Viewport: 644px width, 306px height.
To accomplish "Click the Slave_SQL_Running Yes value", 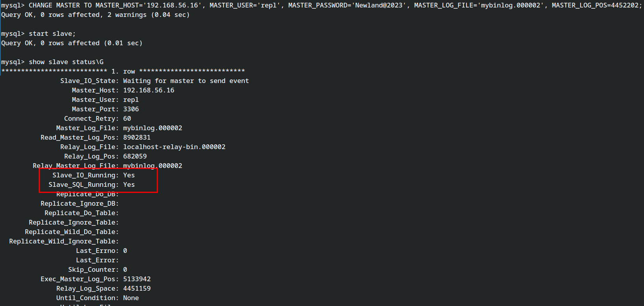I will 129,185.
